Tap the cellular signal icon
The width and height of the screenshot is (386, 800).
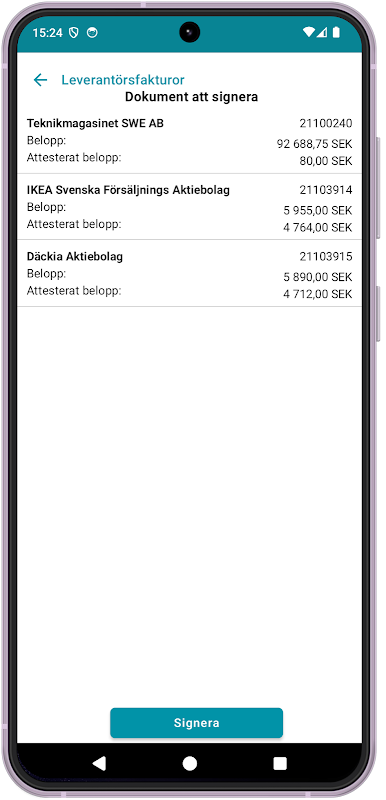pyautogui.click(x=321, y=33)
